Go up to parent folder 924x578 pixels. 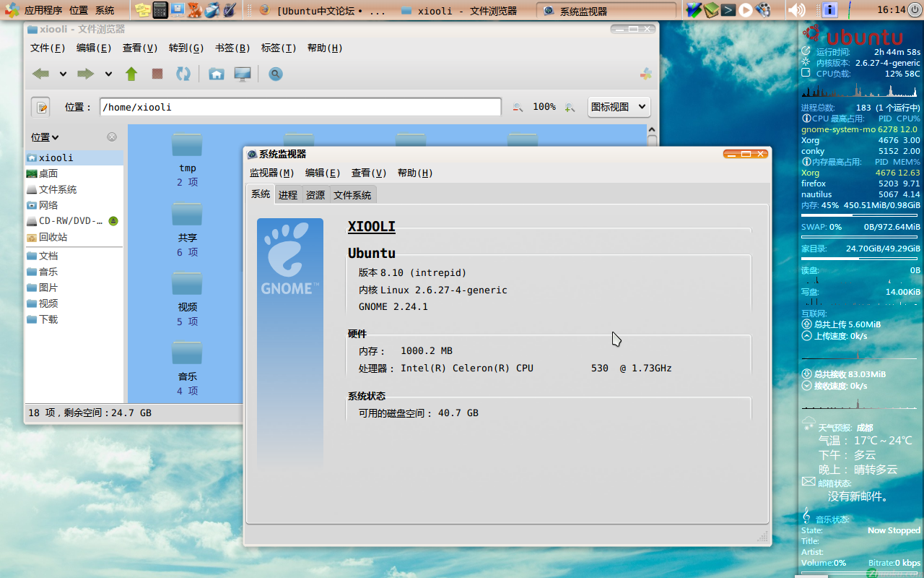[x=131, y=74]
